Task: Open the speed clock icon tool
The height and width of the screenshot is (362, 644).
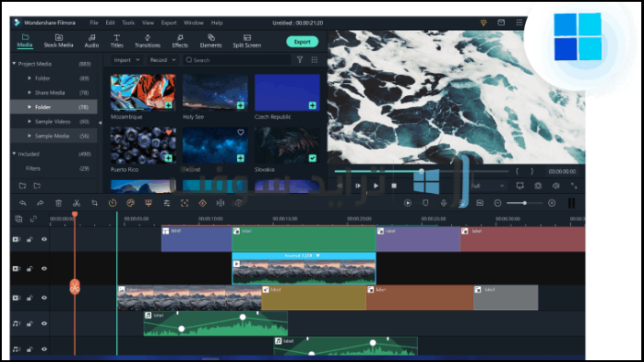Action: pyautogui.click(x=113, y=203)
